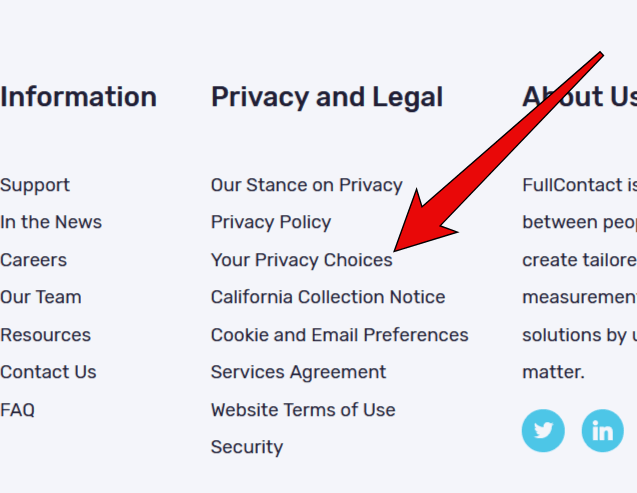Open the FAQ link

pos(17,410)
